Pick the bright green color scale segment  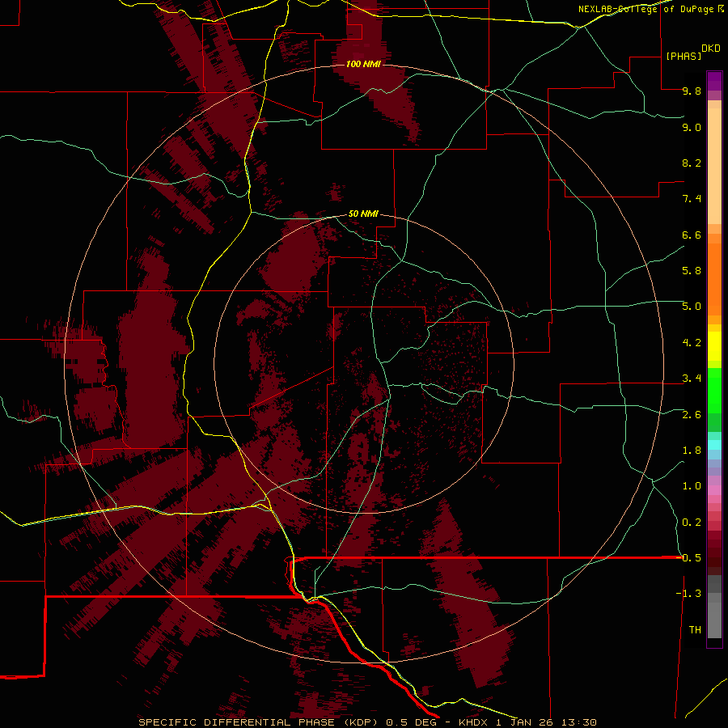(714, 390)
